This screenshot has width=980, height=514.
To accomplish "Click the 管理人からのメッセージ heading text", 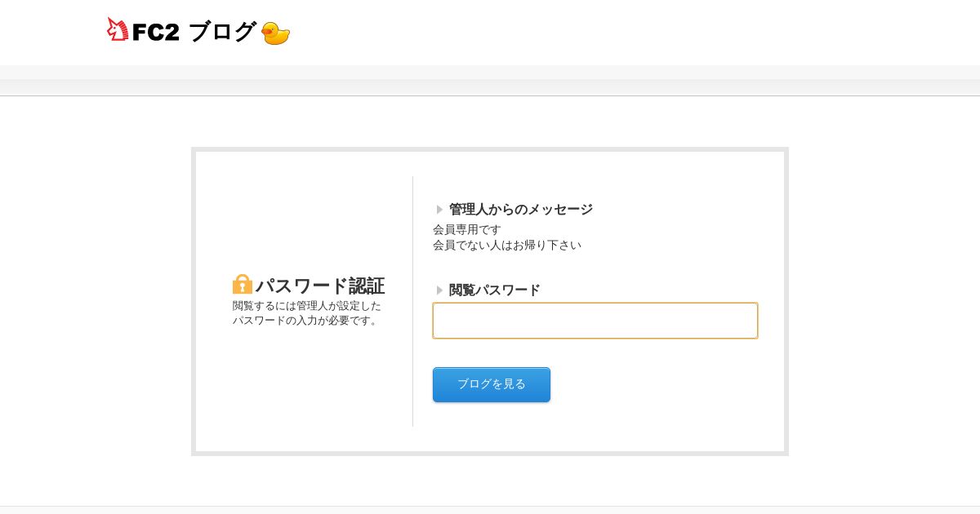I will pyautogui.click(x=521, y=210).
